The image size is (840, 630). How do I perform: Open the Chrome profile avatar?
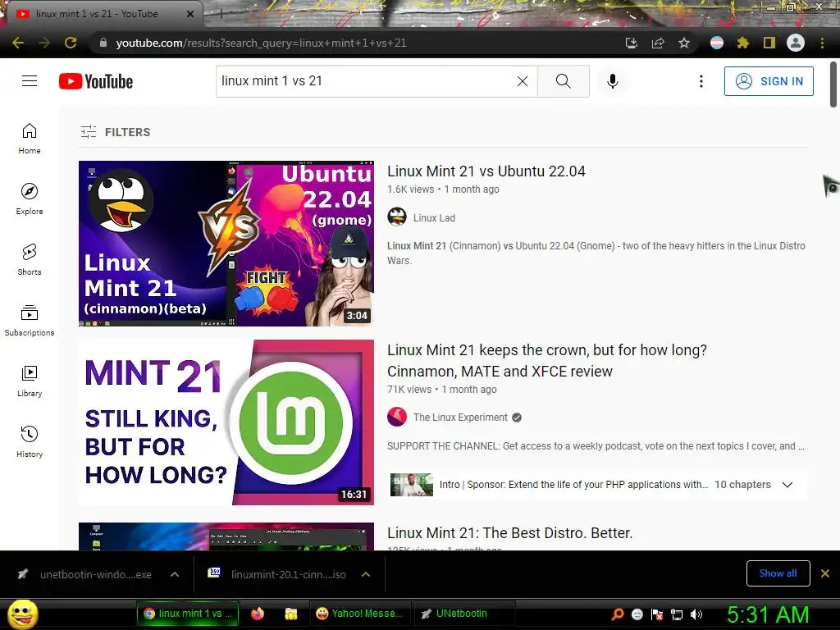coord(796,43)
